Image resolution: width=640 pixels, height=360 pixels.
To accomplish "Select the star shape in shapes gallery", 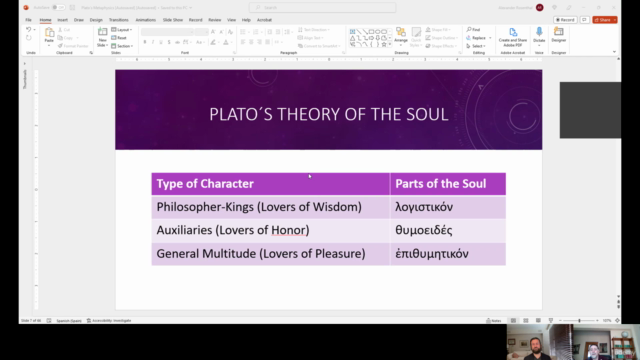I will point(384,44).
